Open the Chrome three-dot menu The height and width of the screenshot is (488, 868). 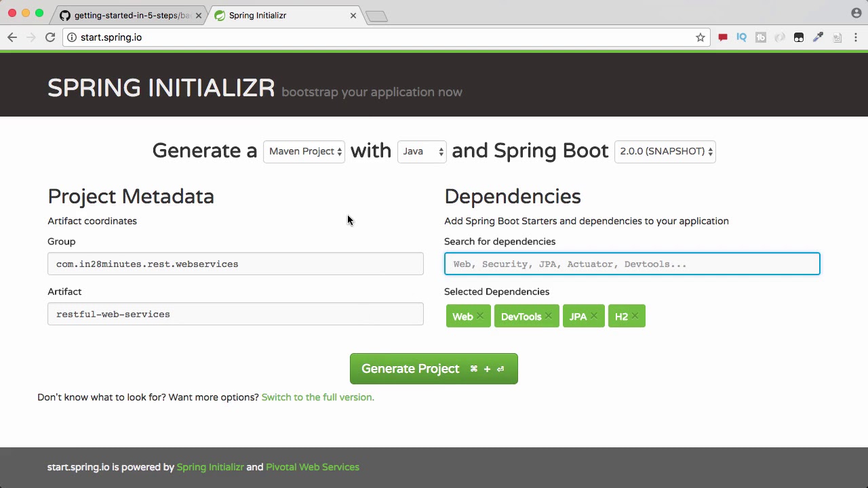tap(856, 37)
